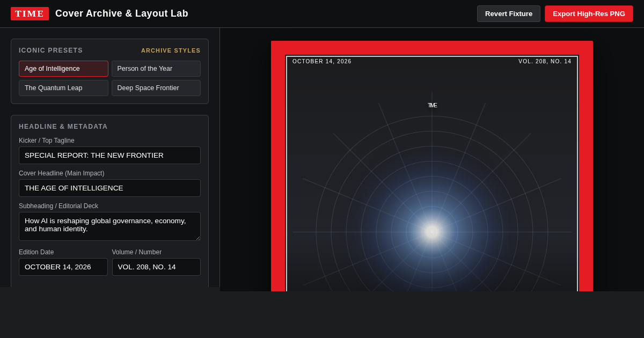Click into the Subheading / Editorial Deck textarea
This screenshot has height=338, width=644.
pos(109,226)
